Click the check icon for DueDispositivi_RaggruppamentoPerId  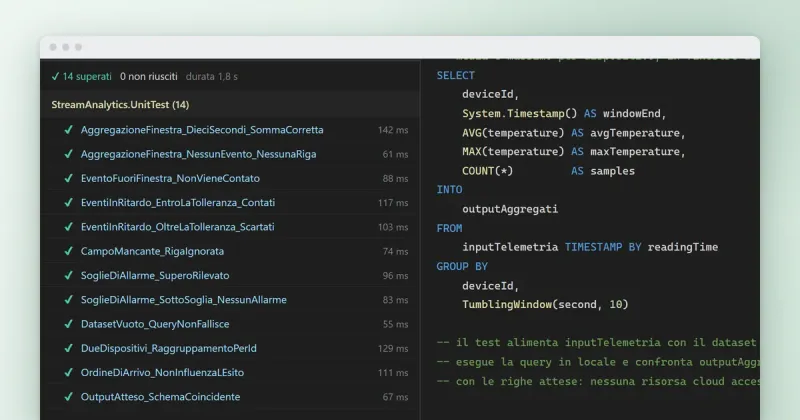point(68,348)
